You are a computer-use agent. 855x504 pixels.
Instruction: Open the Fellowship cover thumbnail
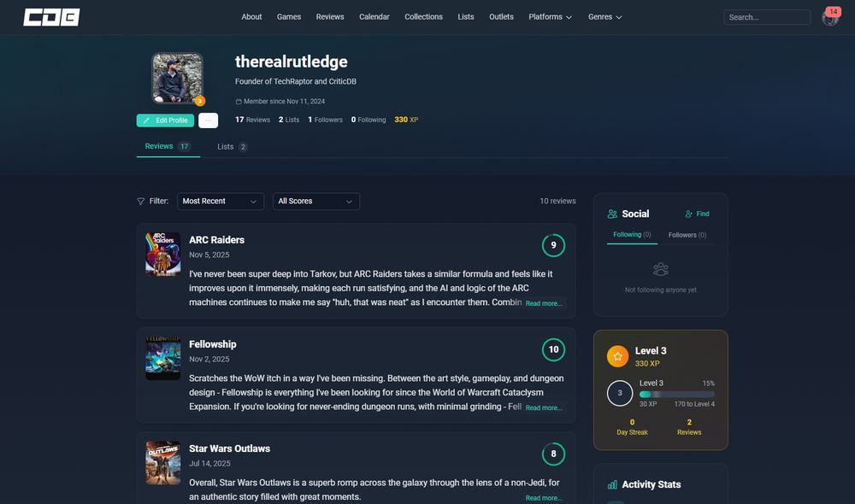click(163, 359)
